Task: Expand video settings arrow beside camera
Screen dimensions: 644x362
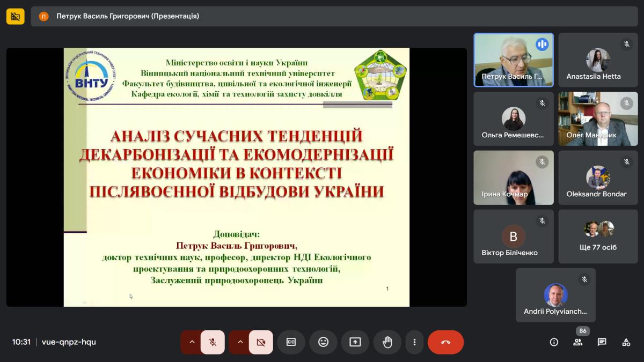Action: click(x=239, y=342)
